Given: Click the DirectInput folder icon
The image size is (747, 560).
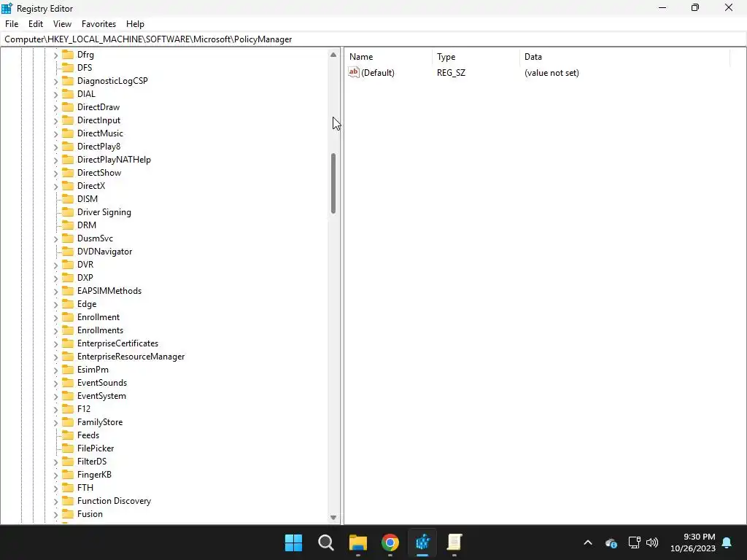Looking at the screenshot, I should click(68, 120).
